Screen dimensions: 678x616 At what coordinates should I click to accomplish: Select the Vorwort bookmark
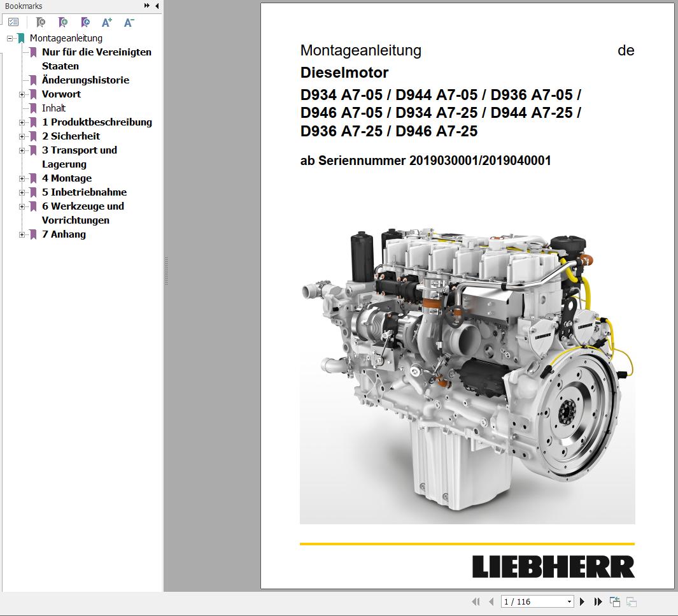(61, 94)
